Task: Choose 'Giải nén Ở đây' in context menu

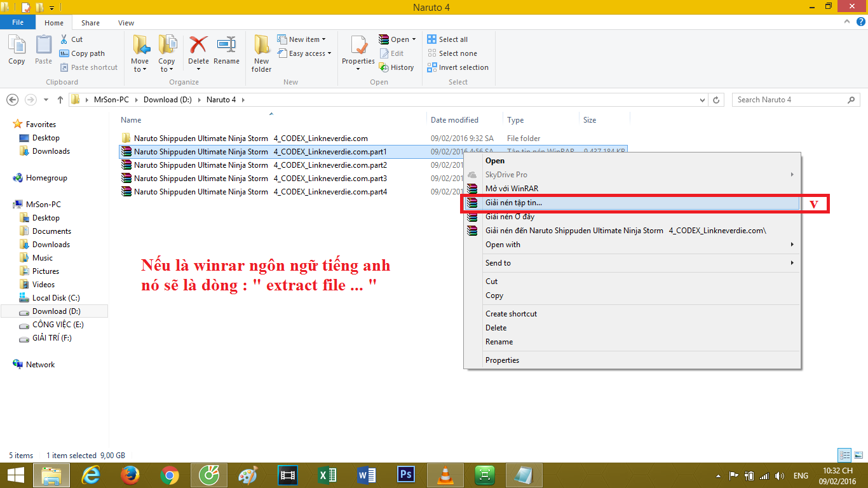Action: pos(510,217)
